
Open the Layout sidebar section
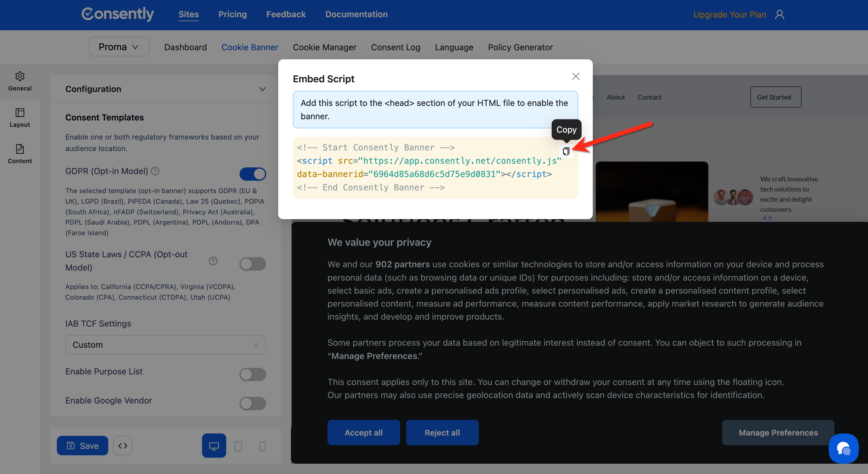20,117
